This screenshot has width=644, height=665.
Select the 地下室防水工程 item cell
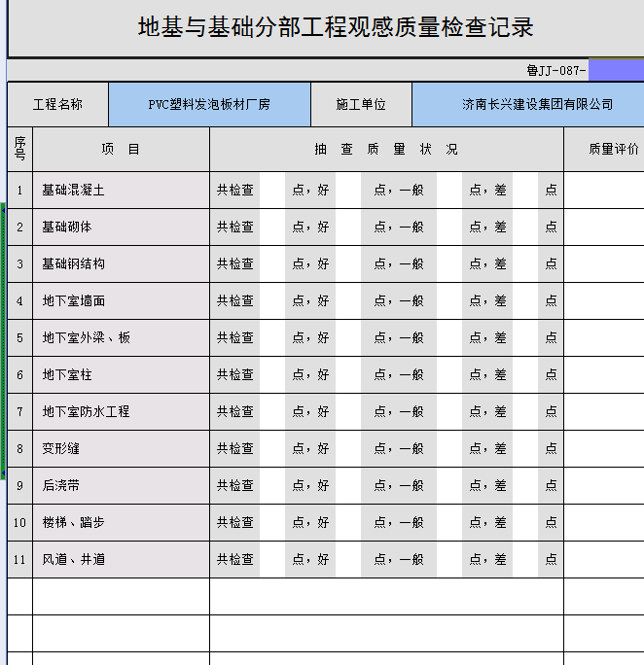(x=121, y=412)
